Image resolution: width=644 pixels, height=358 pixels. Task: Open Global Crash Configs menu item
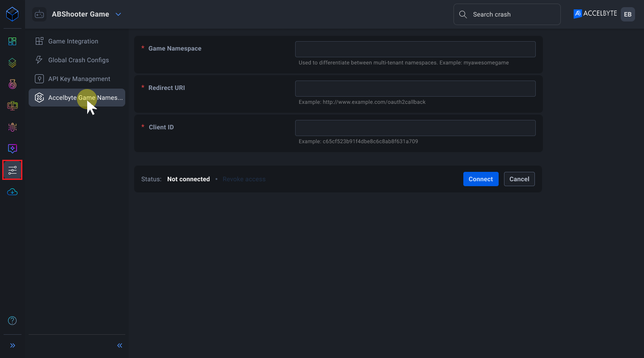point(77,60)
